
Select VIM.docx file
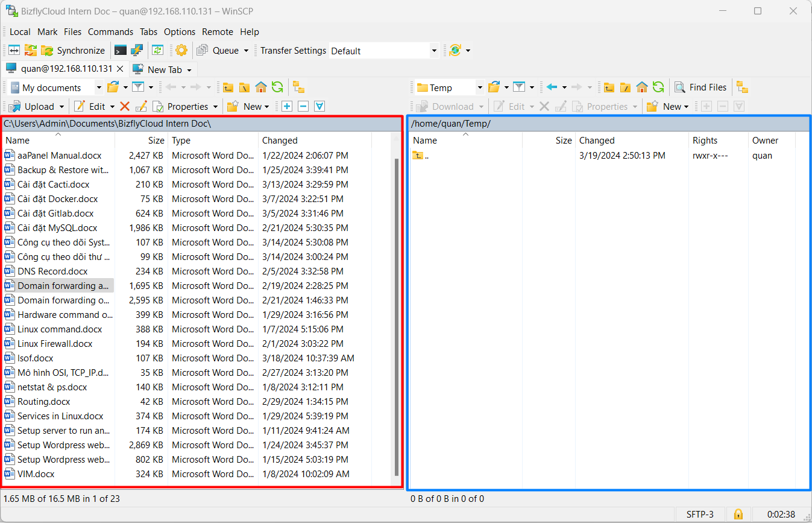(36, 474)
